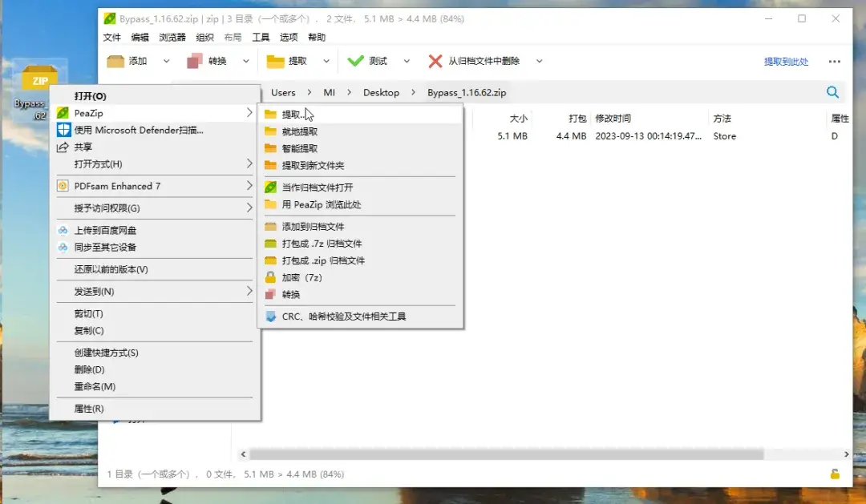Click the PeaZip icon in context menu

(63, 113)
